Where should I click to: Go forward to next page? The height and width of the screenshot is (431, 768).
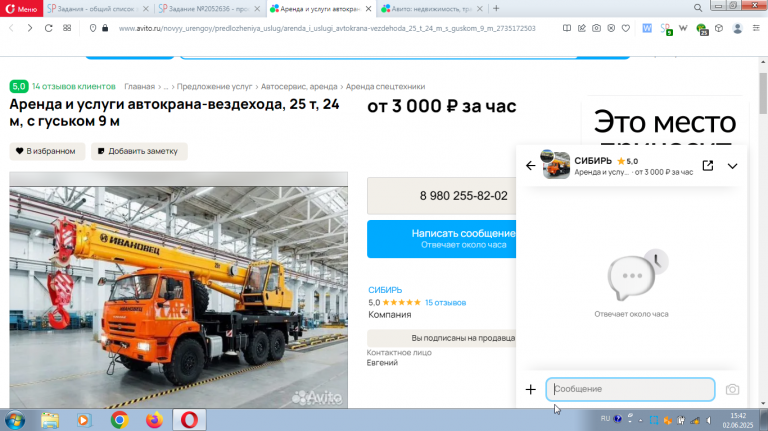(30, 28)
